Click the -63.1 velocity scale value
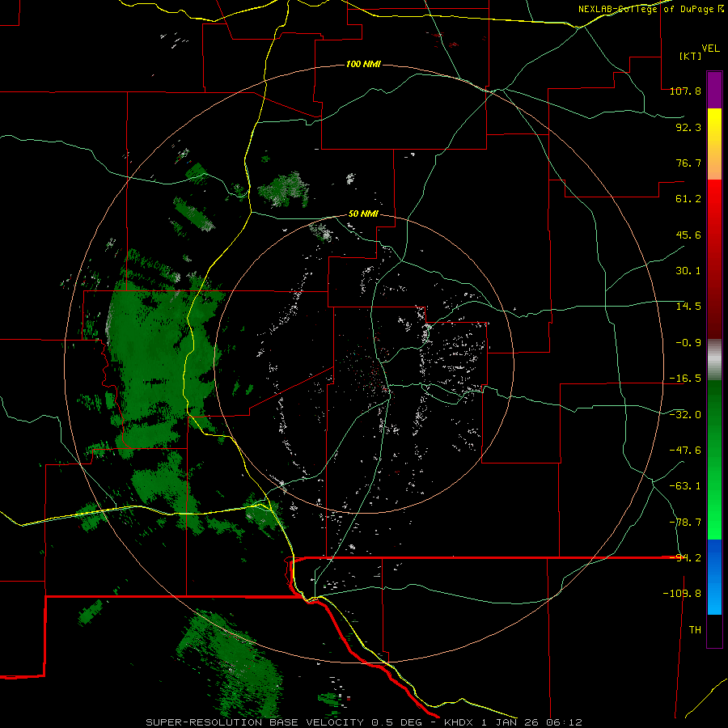This screenshot has width=728, height=728. pos(685,486)
